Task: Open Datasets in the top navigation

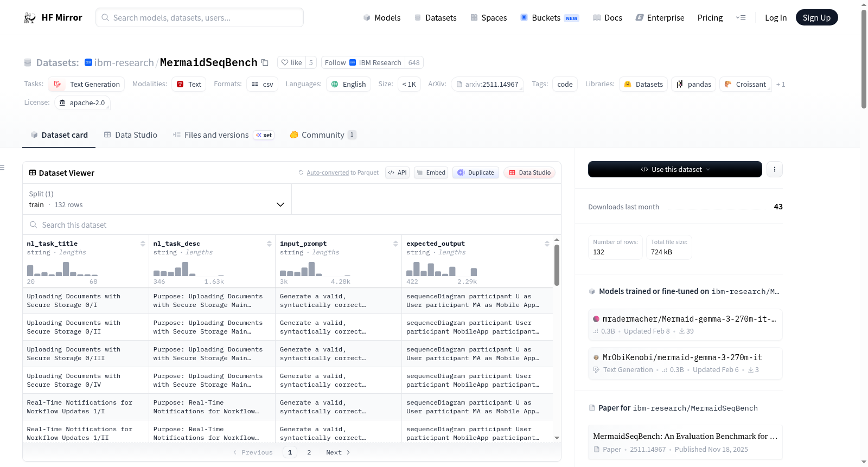Action: 435,18
